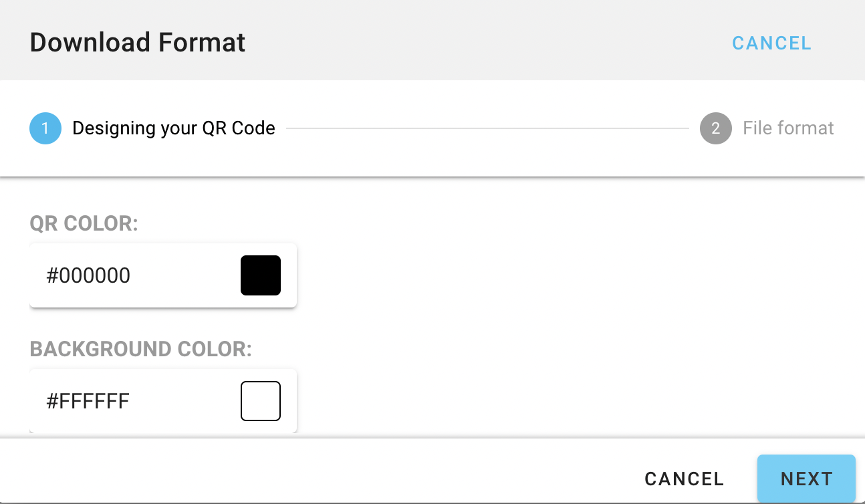Click the gray step 2 circle
Screen dimensions: 865x504
[x=716, y=128]
